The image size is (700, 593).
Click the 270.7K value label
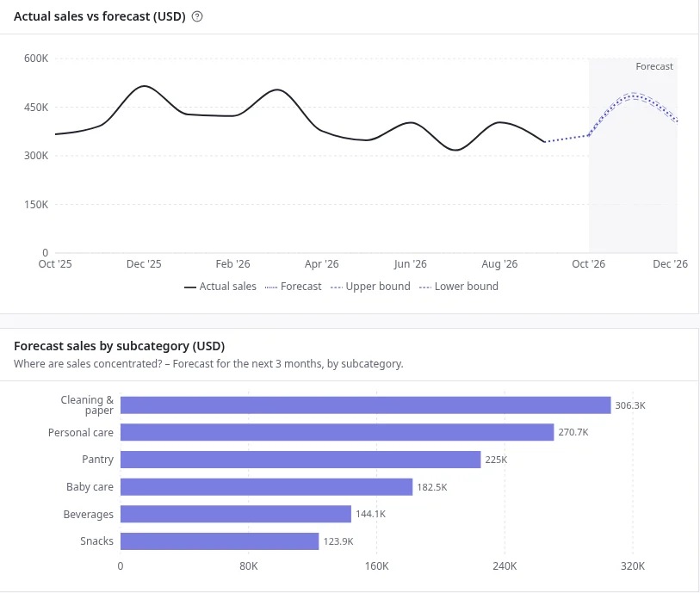coord(573,432)
